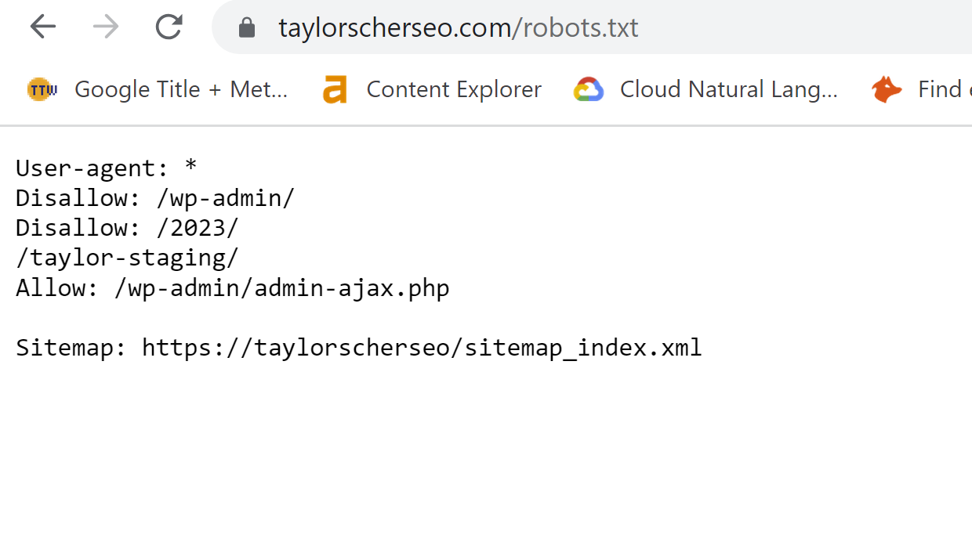
Task: Go back using the back arrow
Action: tap(43, 27)
